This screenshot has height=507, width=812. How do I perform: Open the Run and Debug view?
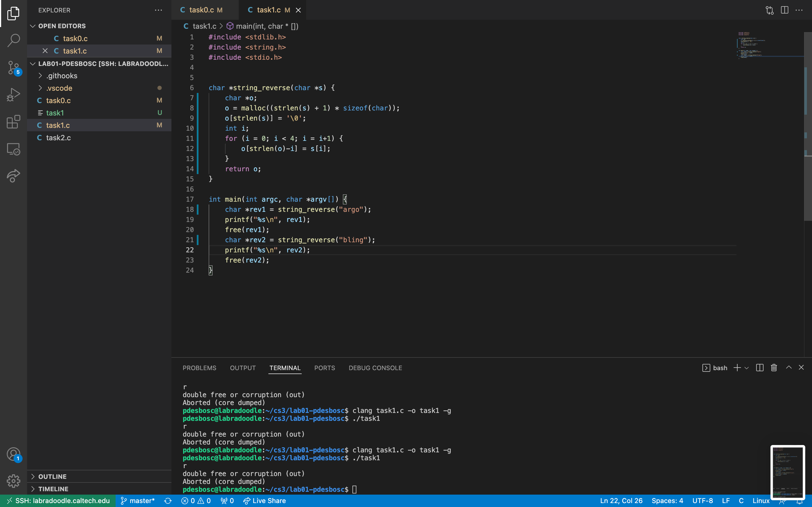[14, 95]
